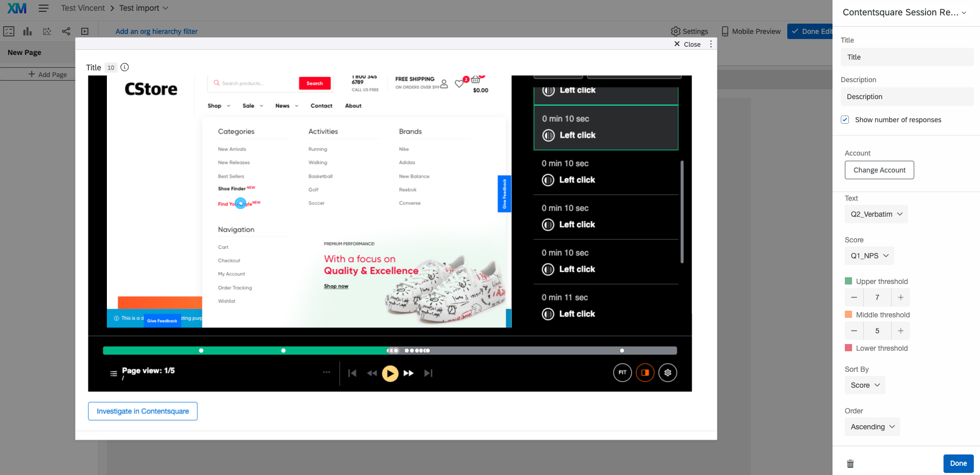The height and width of the screenshot is (475, 980).
Task: Click Add Page button
Action: (48, 74)
